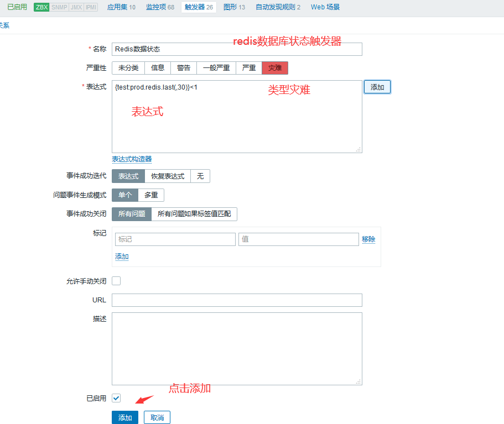Open the 表达式构造器 link
The width and height of the screenshot is (504, 424).
point(132,159)
